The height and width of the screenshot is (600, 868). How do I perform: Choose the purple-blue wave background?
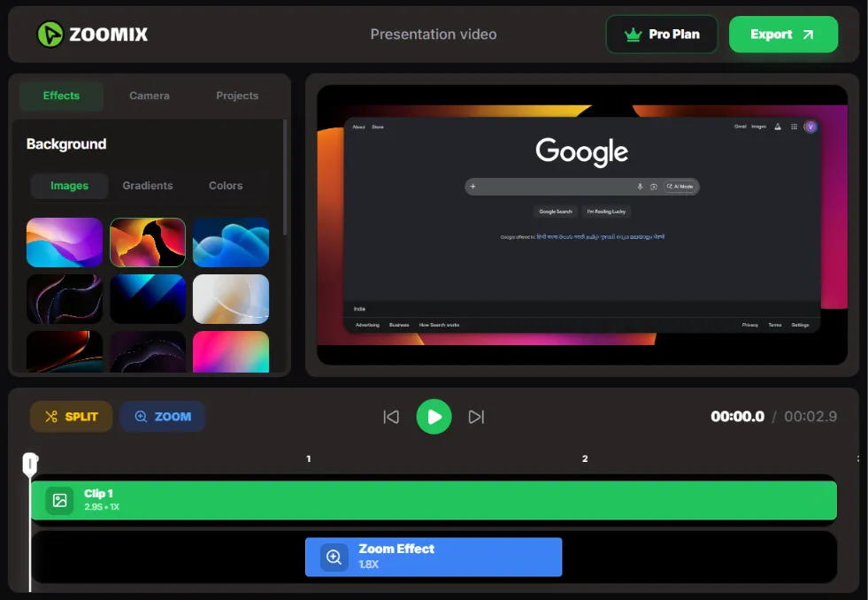[65, 242]
